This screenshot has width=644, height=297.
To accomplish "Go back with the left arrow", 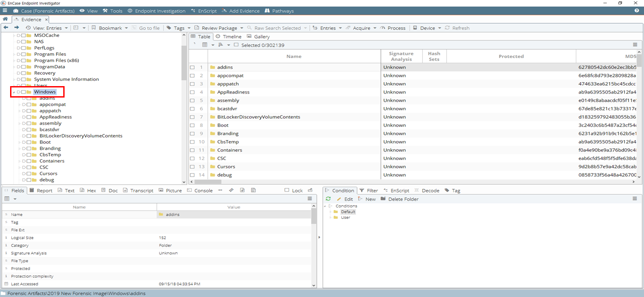I will 6,28.
